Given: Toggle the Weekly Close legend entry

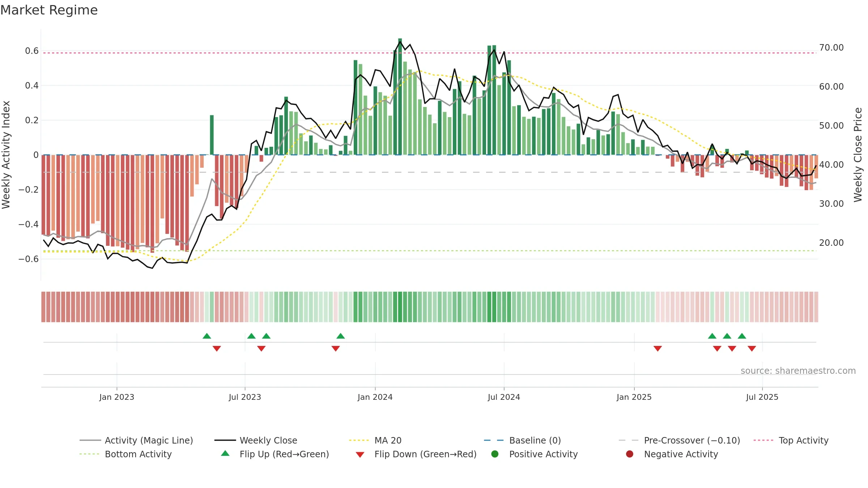Looking at the screenshot, I should coord(256,440).
